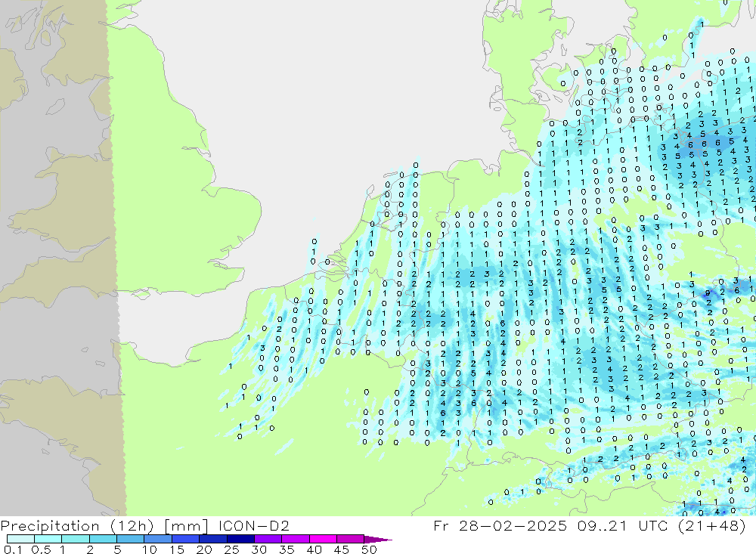Image resolution: width=756 pixels, height=554 pixels.
Task: Click the 35–40 mm violet legend swatch
Action: (296, 539)
